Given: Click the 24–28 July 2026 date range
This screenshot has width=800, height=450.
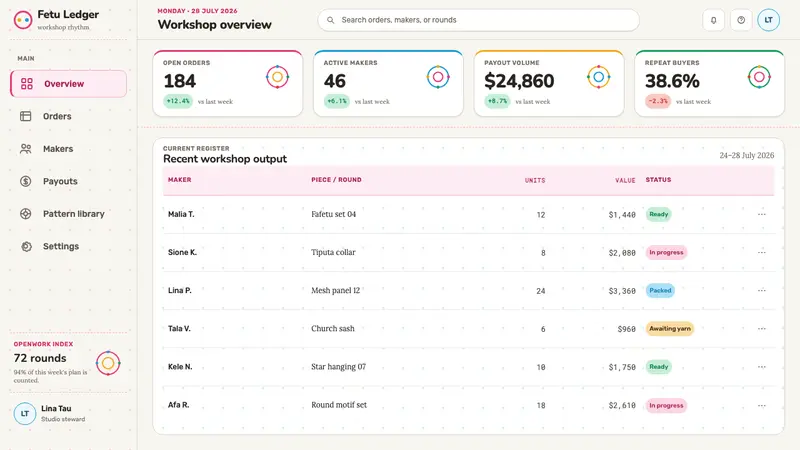Looking at the screenshot, I should coord(747,156).
